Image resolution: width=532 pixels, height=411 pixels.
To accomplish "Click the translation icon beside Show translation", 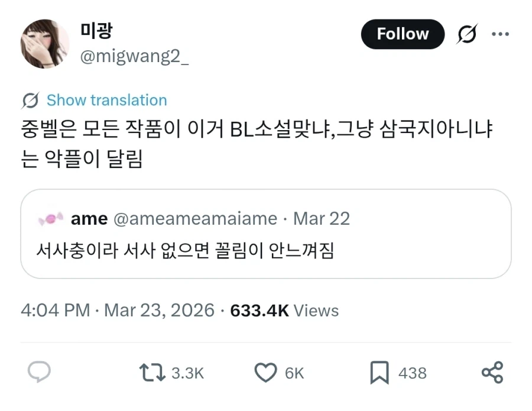I will click(x=30, y=100).
